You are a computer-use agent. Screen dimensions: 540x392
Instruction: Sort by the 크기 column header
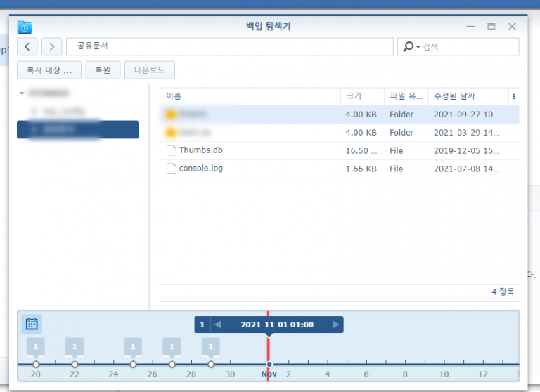pyautogui.click(x=362, y=96)
